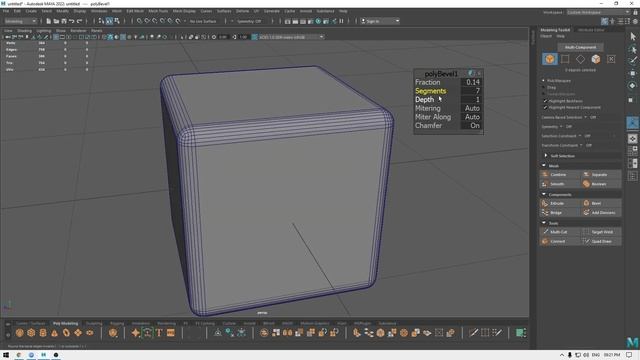Open the Deform menu
Screen dimensions: 640x360
point(242,11)
